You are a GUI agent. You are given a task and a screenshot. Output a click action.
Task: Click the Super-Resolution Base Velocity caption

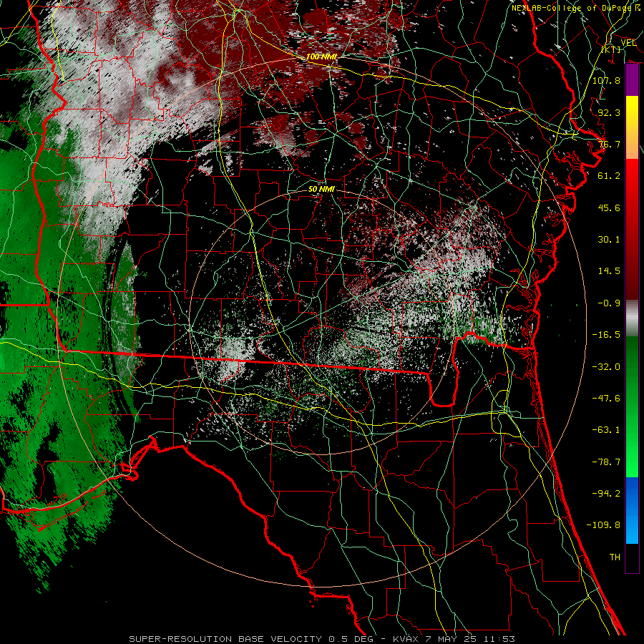(321, 639)
